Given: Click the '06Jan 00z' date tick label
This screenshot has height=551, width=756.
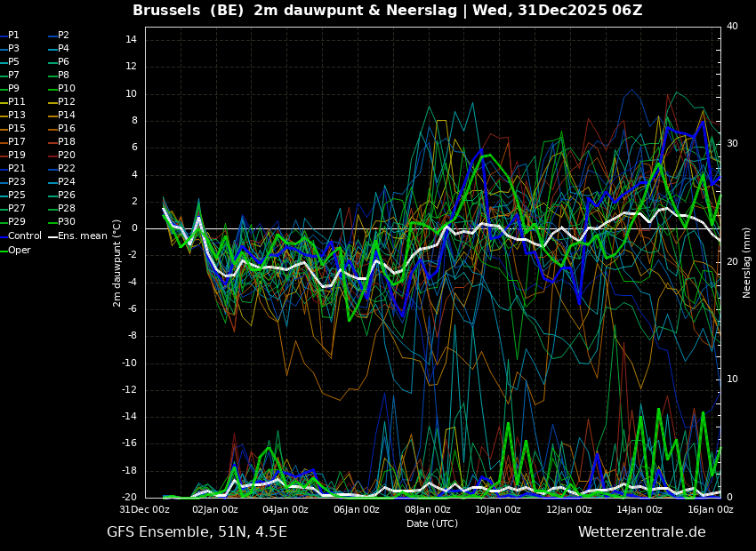Looking at the screenshot, I should click(x=356, y=509).
